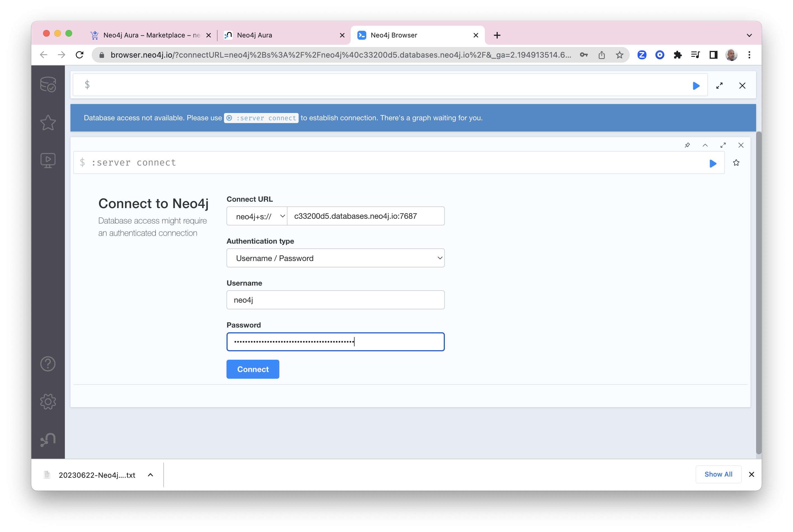Open the Guides sidebar panel icon
This screenshot has width=793, height=532.
point(48,161)
